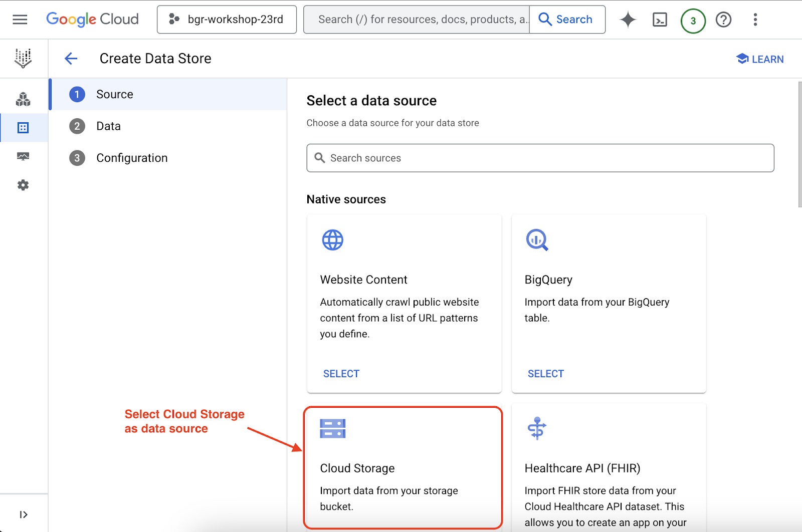
Task: Open the Apps icon in sidebar
Action: coord(23,99)
